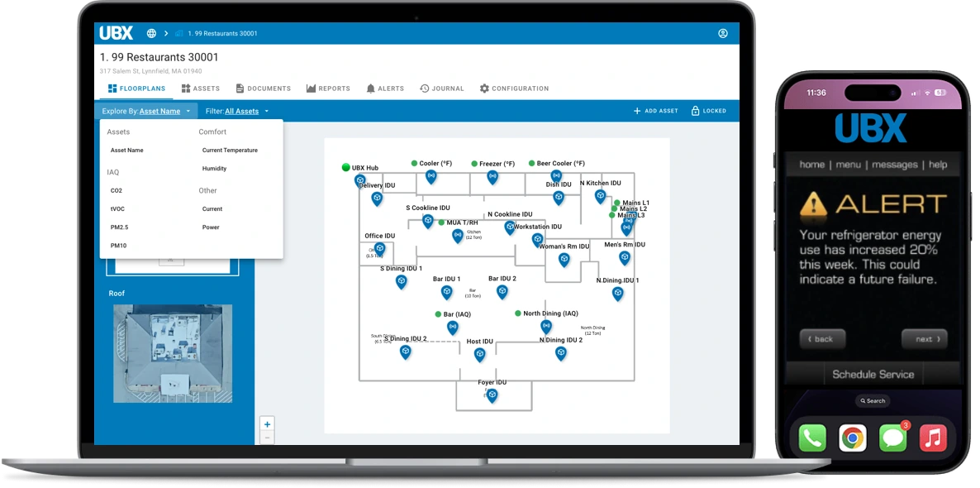This screenshot has height=488, width=980.
Task: Click the UBX logo in header
Action: (x=117, y=33)
